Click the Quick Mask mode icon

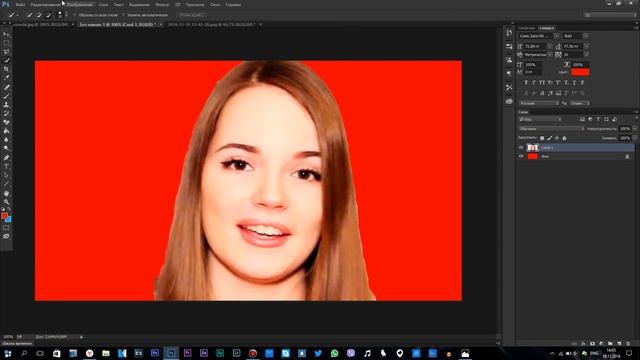6,228
